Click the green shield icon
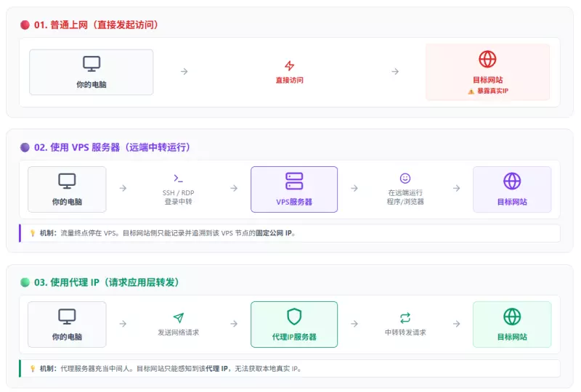 tap(294, 317)
